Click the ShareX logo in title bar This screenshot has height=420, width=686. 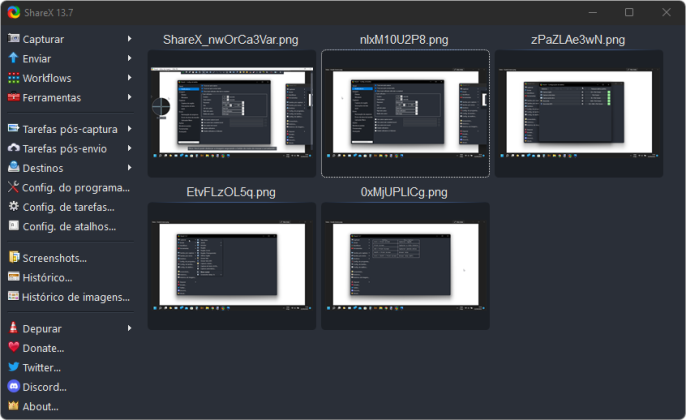click(x=14, y=12)
